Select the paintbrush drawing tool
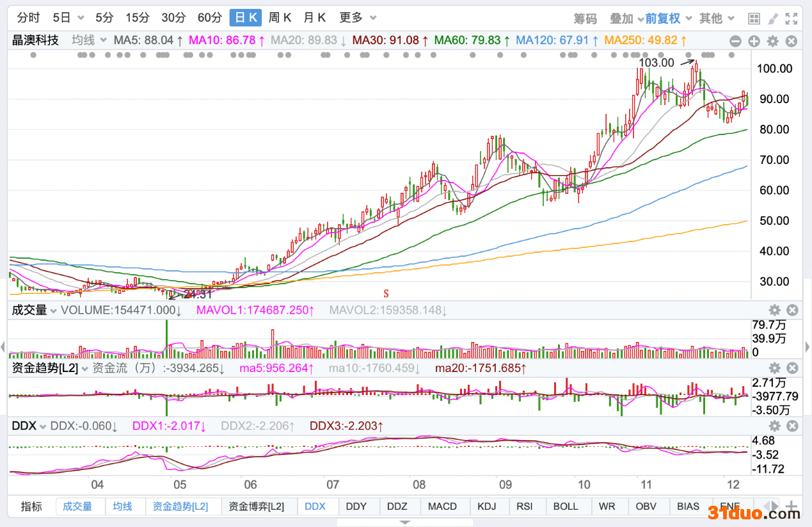The width and height of the screenshot is (812, 527). 773,19
